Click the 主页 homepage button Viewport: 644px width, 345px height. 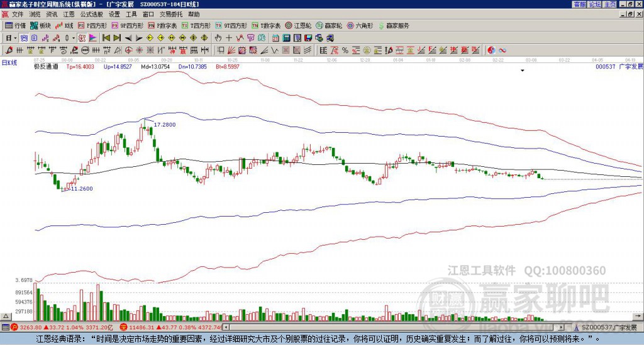pos(610,4)
